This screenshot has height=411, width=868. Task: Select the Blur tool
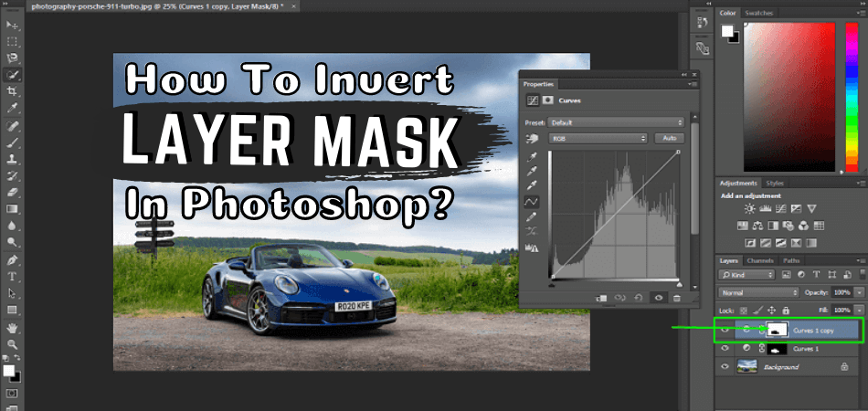(12, 226)
